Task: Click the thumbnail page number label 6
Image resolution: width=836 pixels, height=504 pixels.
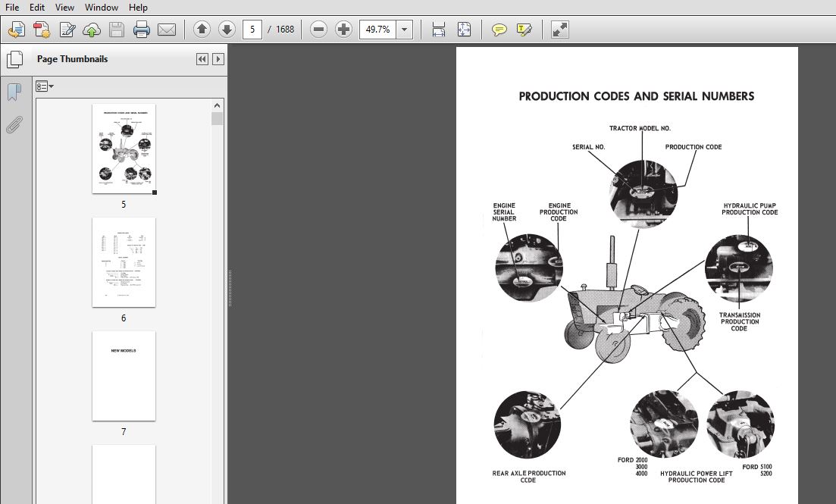Action: point(124,318)
